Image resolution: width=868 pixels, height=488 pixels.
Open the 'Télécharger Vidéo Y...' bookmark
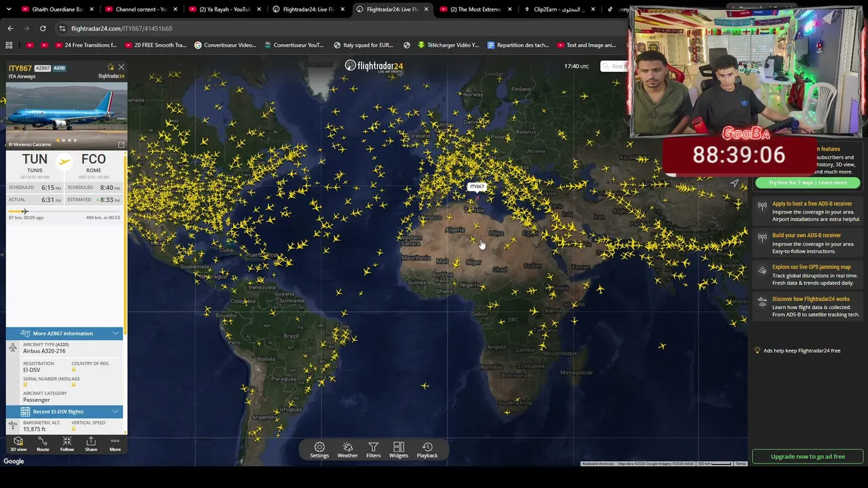[x=448, y=45]
